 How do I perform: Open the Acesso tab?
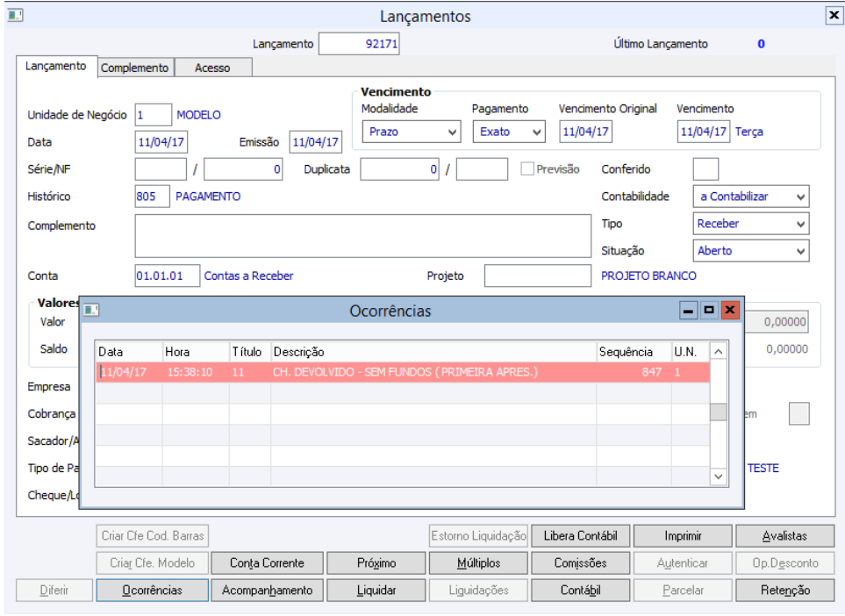[212, 68]
